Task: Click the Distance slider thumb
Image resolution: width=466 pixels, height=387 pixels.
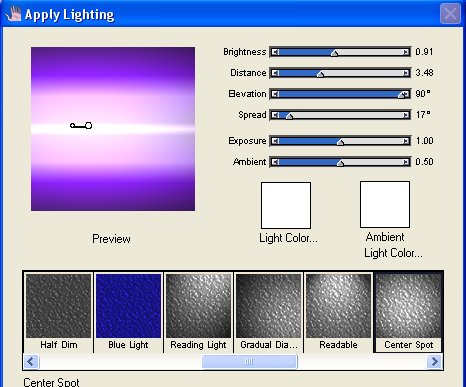Action: click(x=320, y=74)
